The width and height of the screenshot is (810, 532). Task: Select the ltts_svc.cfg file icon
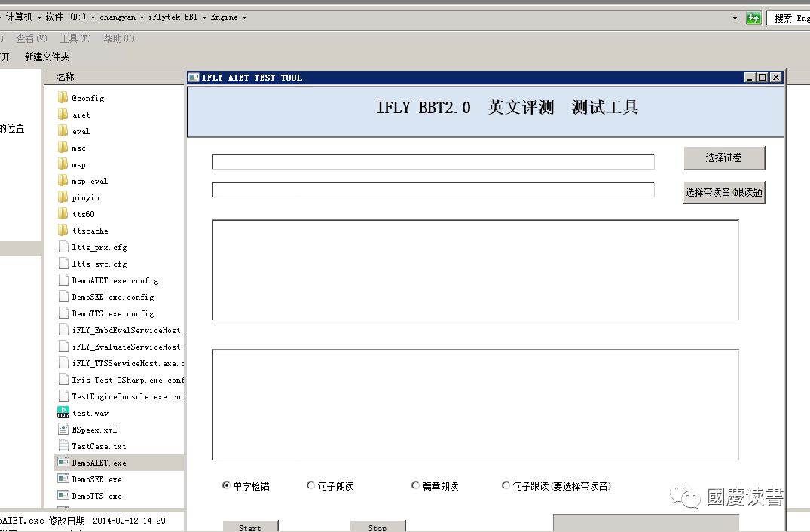[x=63, y=264]
